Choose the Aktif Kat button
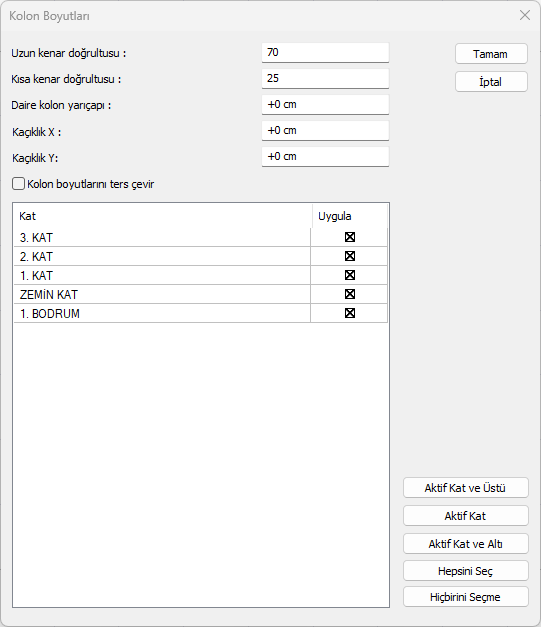541x627 pixels. (x=465, y=515)
